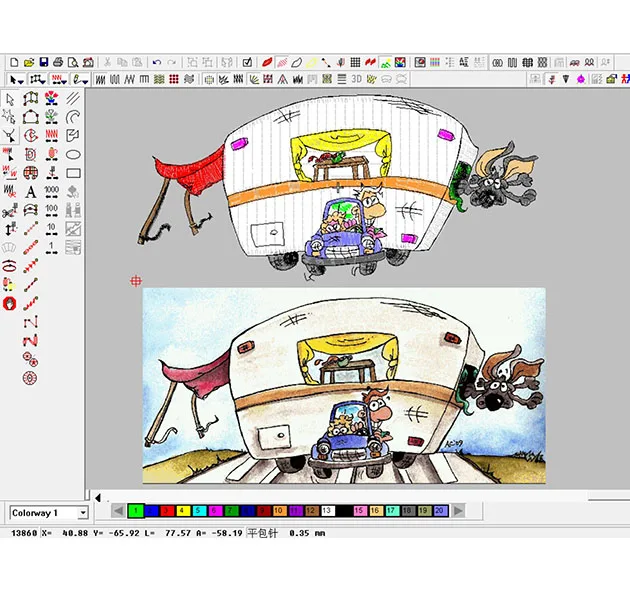Screen dimensions: 630x591
Task: Save the design using the floppy icon
Action: tap(44, 62)
